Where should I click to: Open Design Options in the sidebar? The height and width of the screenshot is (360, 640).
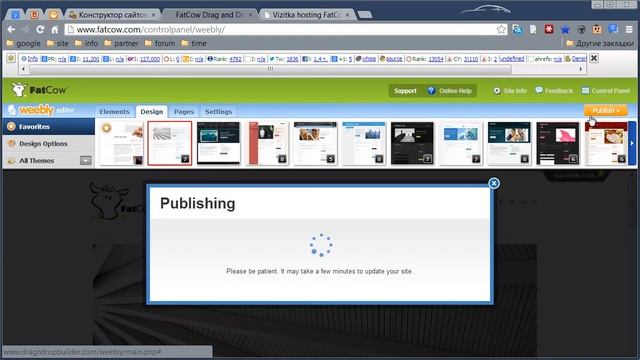click(x=48, y=144)
